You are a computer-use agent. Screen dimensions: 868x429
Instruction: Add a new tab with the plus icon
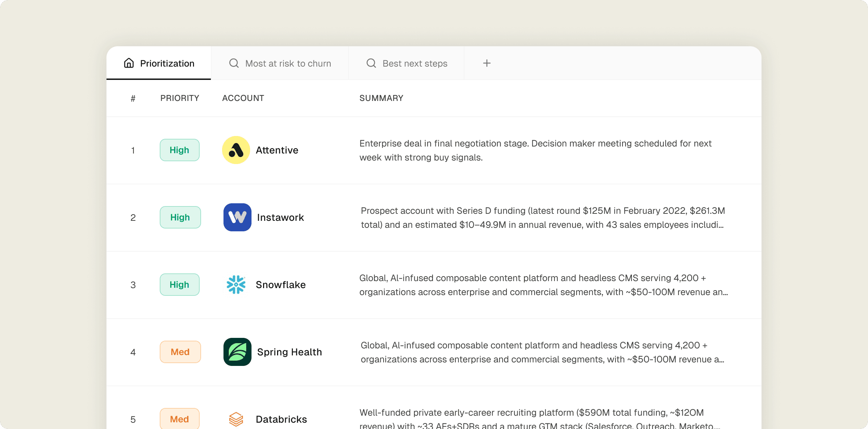(x=487, y=63)
